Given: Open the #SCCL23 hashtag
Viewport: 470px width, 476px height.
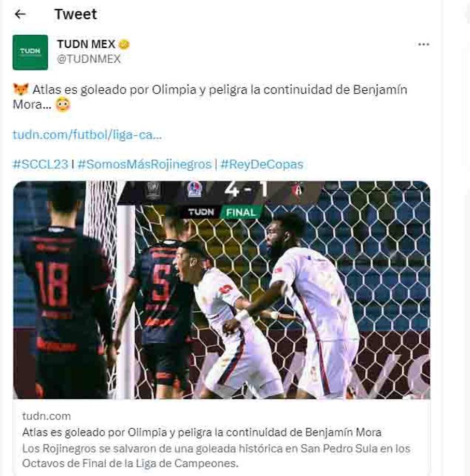Looking at the screenshot, I should coord(40,164).
